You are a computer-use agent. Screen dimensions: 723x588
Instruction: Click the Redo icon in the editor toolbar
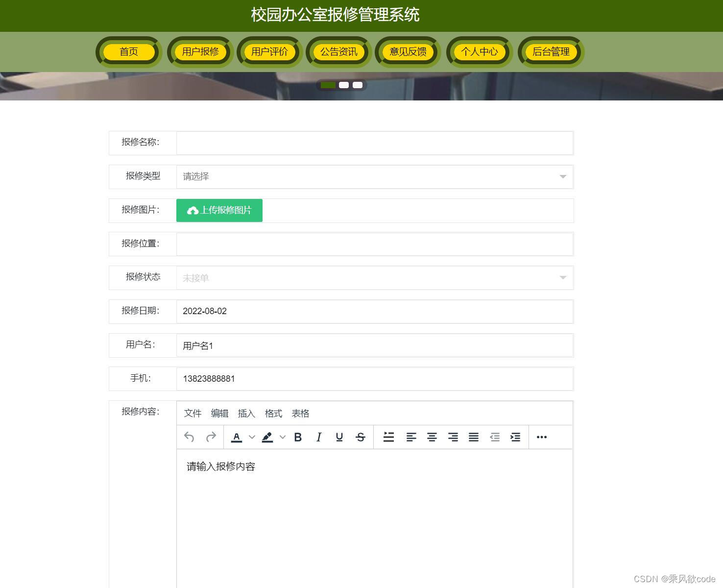point(211,437)
